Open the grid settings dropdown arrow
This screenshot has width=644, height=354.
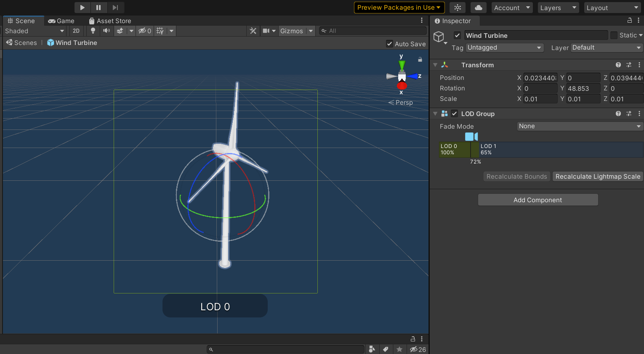(x=171, y=31)
